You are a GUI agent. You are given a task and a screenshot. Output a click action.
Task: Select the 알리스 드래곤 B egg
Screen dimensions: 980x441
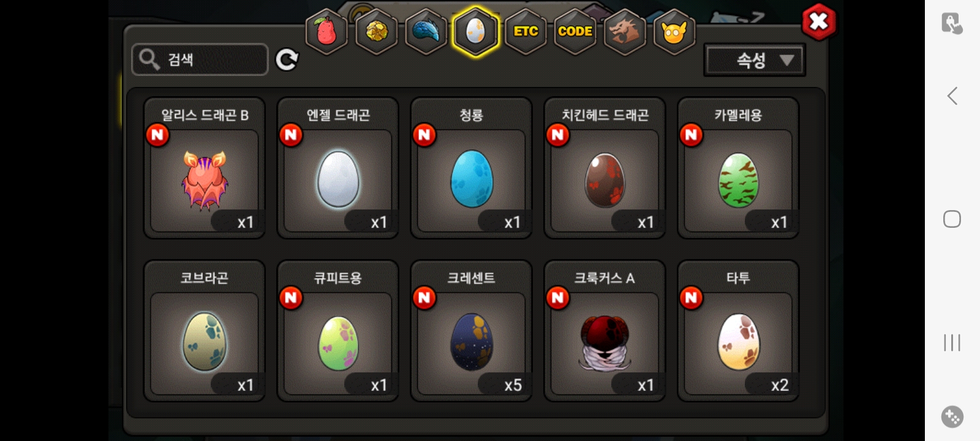[x=205, y=168]
